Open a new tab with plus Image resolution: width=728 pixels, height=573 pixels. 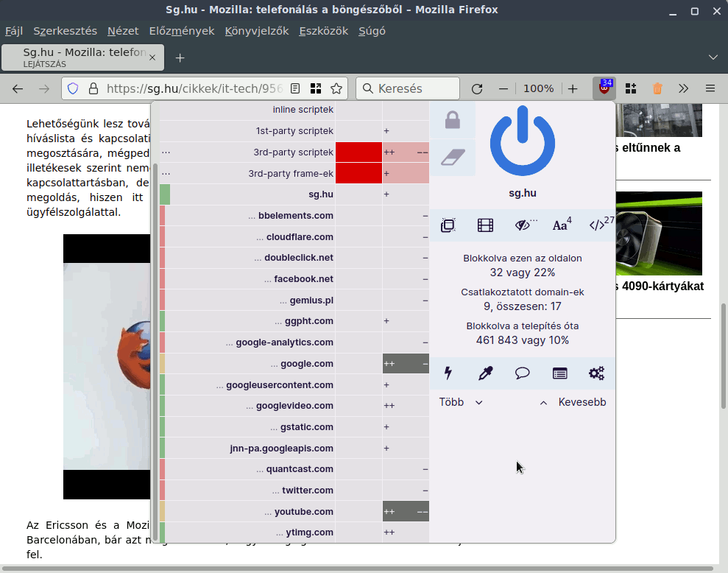coord(180,57)
